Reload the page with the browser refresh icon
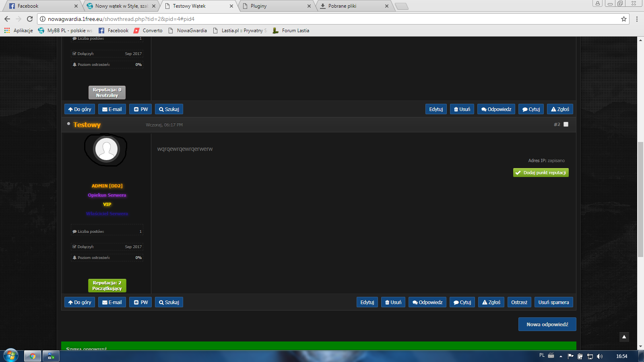644x362 pixels. (29, 19)
